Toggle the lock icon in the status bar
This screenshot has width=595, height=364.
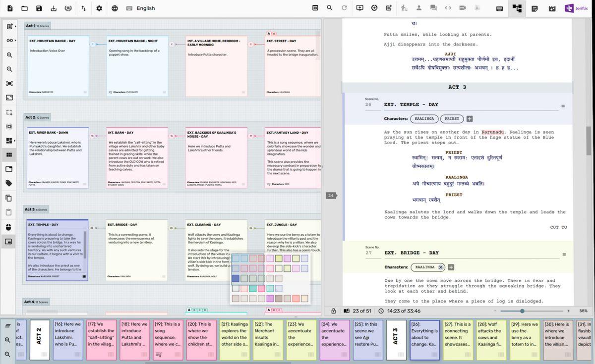[333, 311]
